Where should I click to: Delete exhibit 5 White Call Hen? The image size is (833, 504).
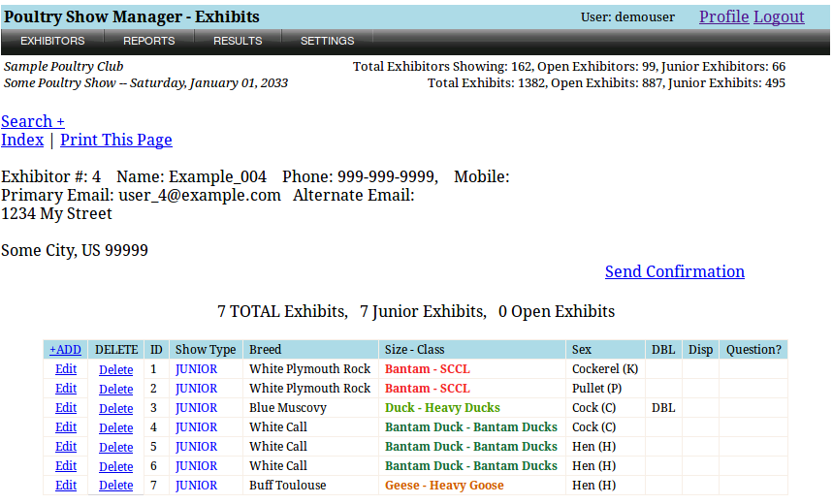116,447
